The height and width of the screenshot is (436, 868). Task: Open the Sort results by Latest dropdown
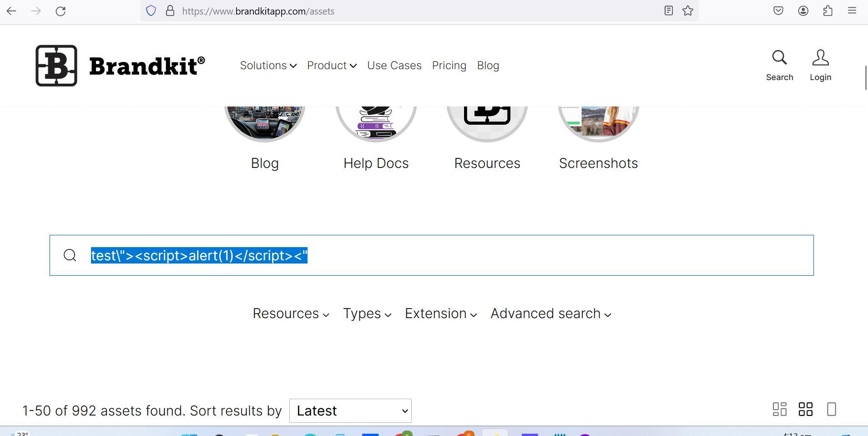tap(350, 411)
